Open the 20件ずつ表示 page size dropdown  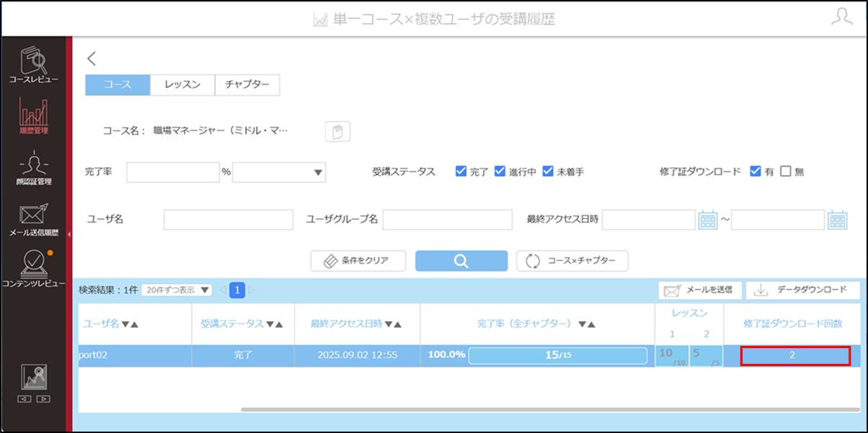coord(177,290)
